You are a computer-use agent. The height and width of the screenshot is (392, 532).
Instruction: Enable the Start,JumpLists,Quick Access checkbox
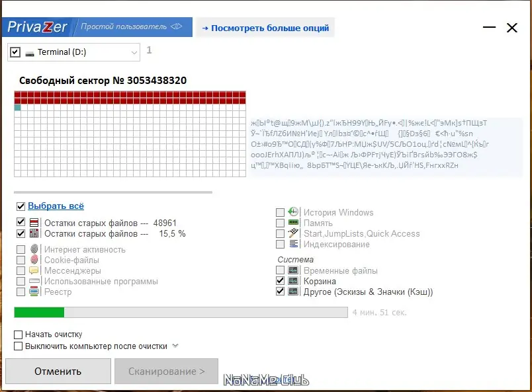[281, 233]
